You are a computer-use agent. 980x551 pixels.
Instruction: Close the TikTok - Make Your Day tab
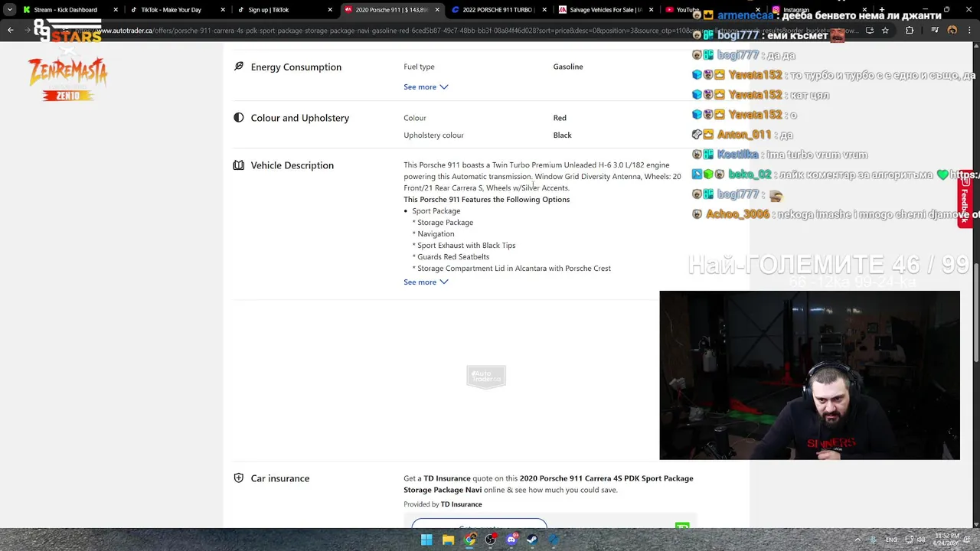223,10
